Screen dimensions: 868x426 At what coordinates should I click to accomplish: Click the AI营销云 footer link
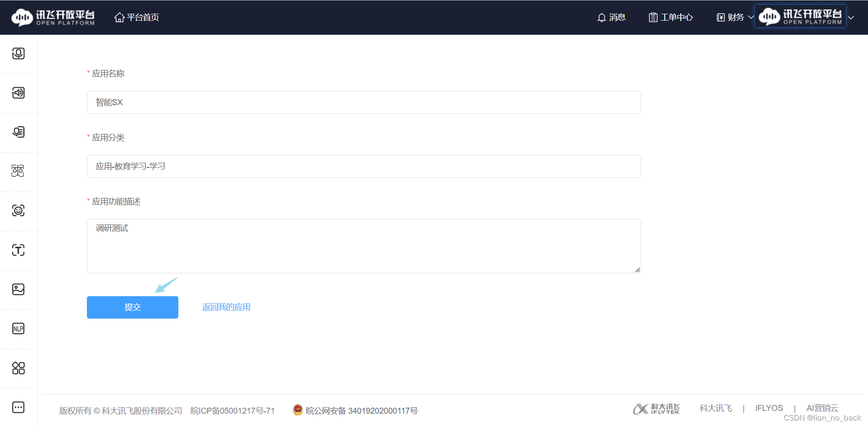click(822, 408)
